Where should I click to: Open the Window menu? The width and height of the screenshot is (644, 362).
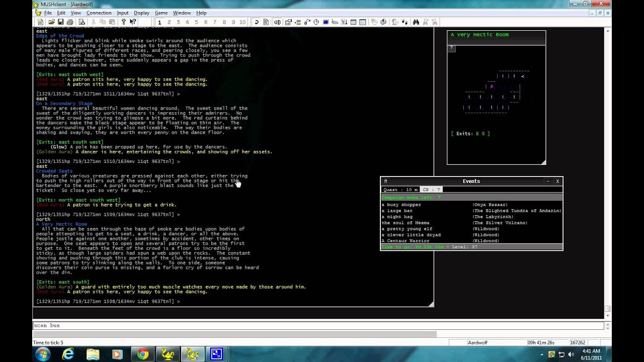[x=182, y=13]
